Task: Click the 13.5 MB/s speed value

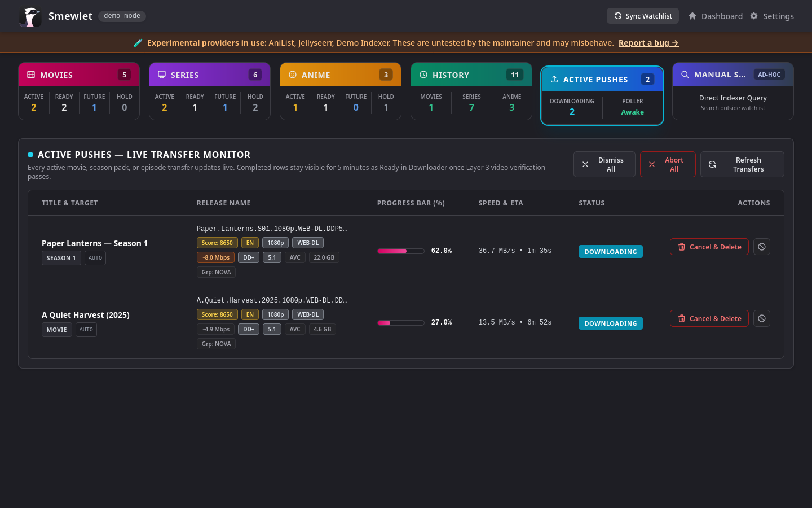Action: point(497,322)
